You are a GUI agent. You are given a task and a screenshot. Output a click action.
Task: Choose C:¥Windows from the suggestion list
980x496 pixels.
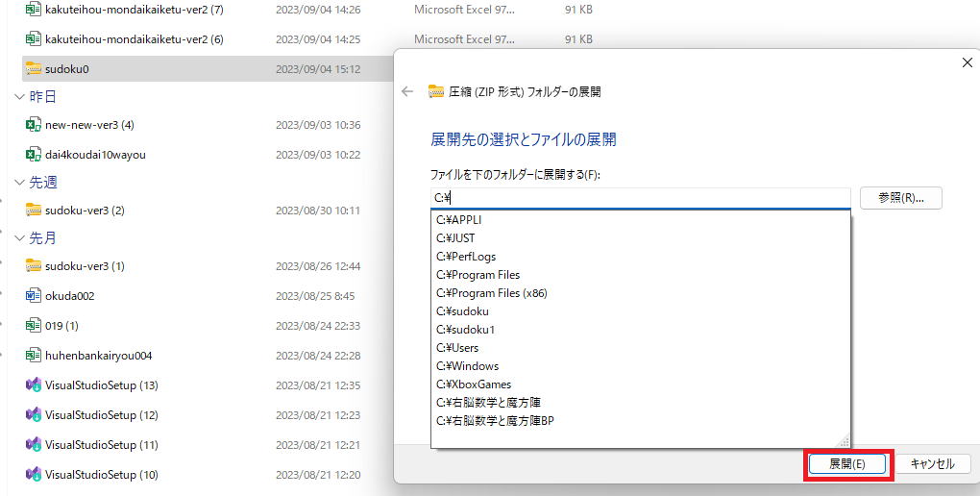[641, 366]
